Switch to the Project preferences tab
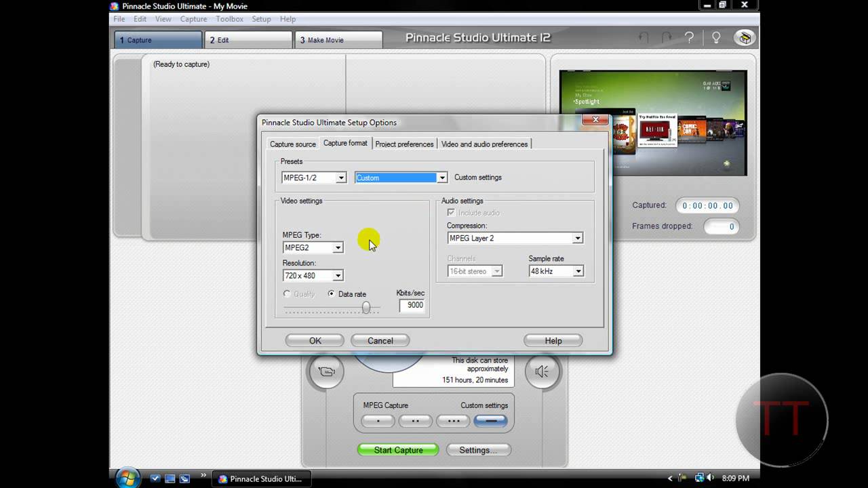The width and height of the screenshot is (868, 488). 404,144
